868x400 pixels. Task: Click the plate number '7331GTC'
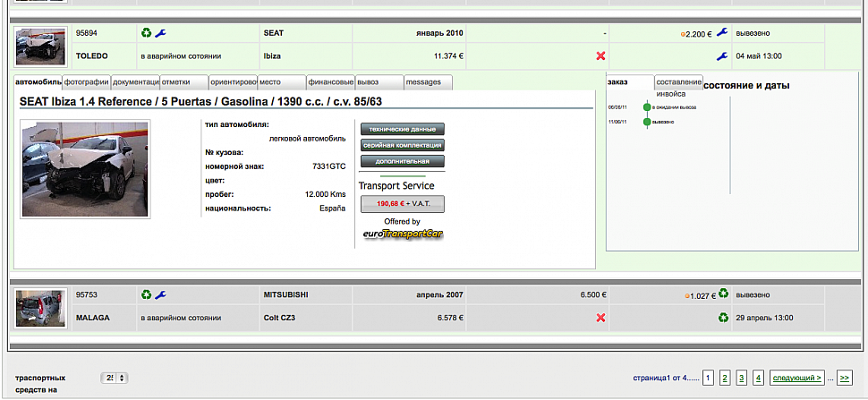328,166
